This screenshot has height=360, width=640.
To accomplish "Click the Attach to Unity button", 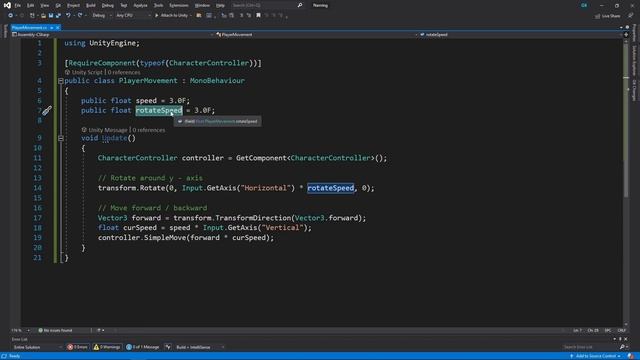I will (x=171, y=16).
